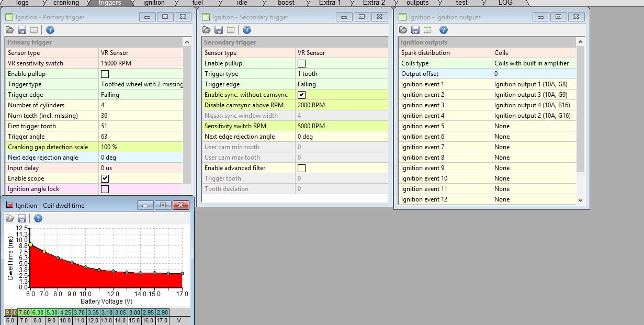Open help for the Primary trigger window
644x325 pixels.
tap(50, 30)
